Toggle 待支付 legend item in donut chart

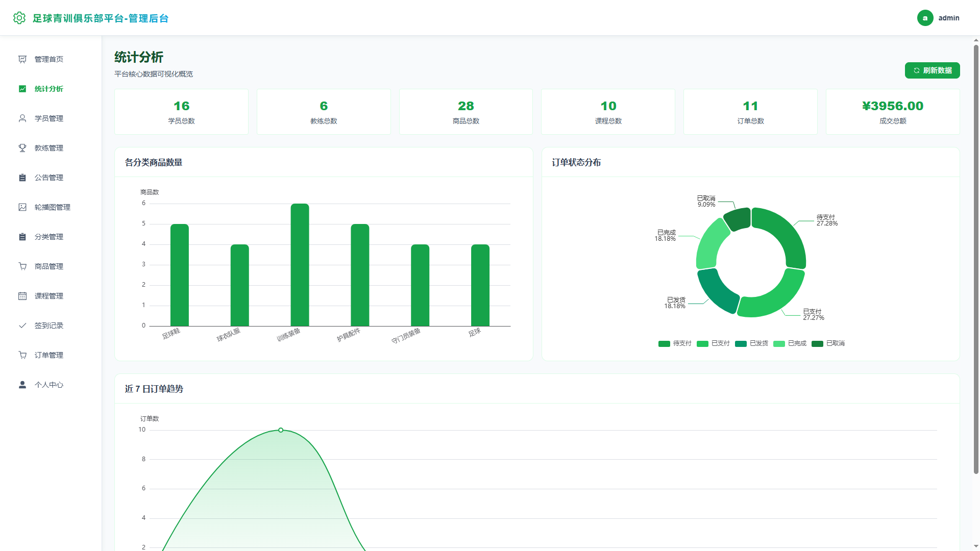[675, 343]
